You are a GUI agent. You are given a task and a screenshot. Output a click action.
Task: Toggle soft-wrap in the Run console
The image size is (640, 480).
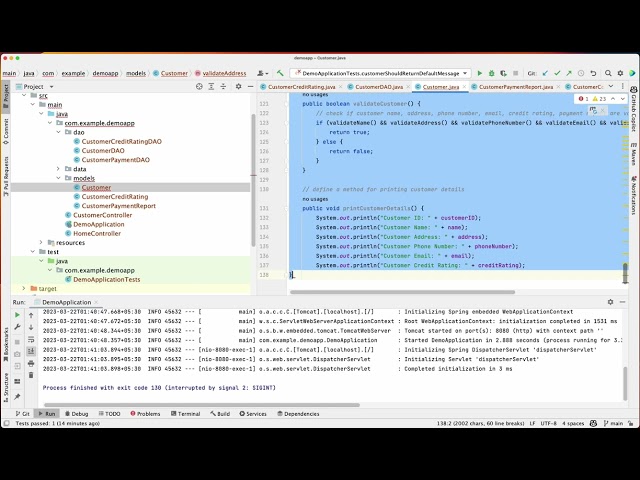click(31, 339)
